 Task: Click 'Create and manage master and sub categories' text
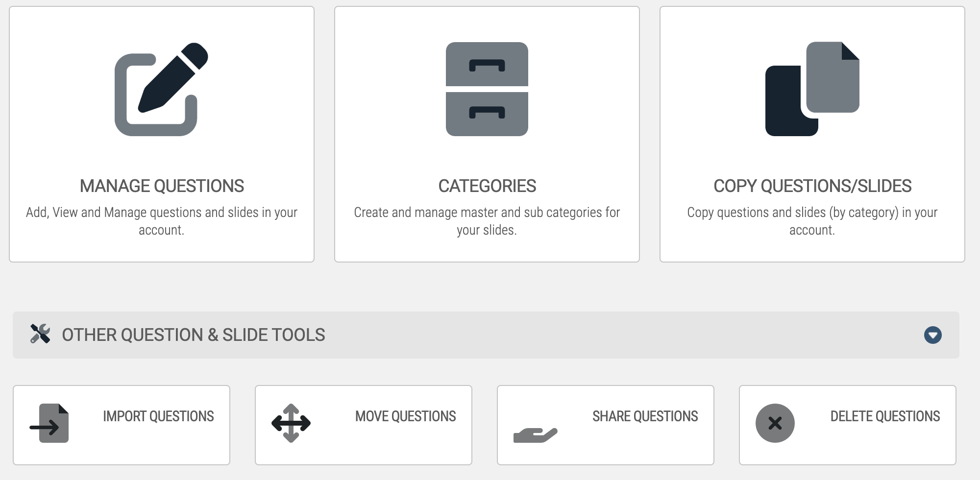click(x=487, y=221)
